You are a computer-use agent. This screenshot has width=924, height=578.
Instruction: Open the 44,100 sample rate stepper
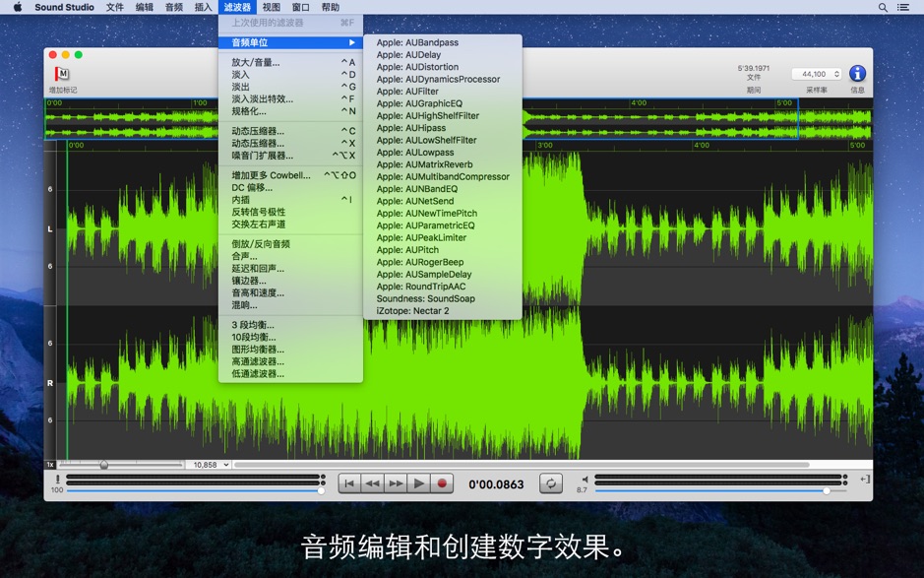click(x=837, y=72)
